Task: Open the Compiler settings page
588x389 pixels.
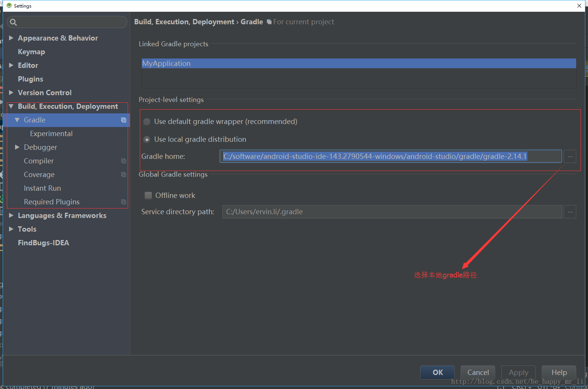Action: click(x=39, y=161)
